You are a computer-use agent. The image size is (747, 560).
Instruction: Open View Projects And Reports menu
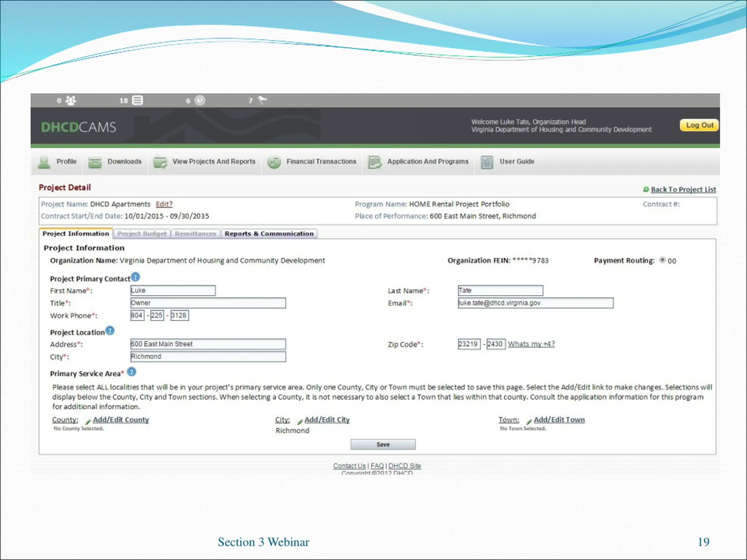click(x=213, y=162)
